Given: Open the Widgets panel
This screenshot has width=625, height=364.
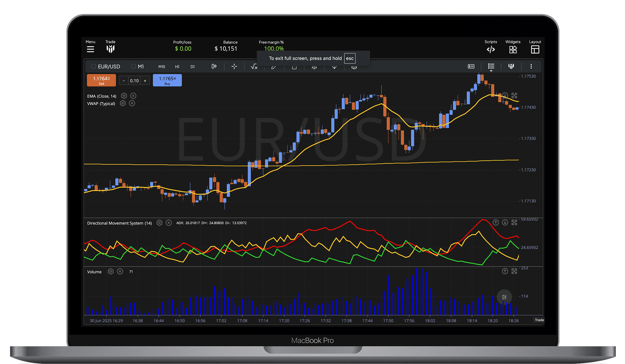Looking at the screenshot, I should [x=513, y=49].
